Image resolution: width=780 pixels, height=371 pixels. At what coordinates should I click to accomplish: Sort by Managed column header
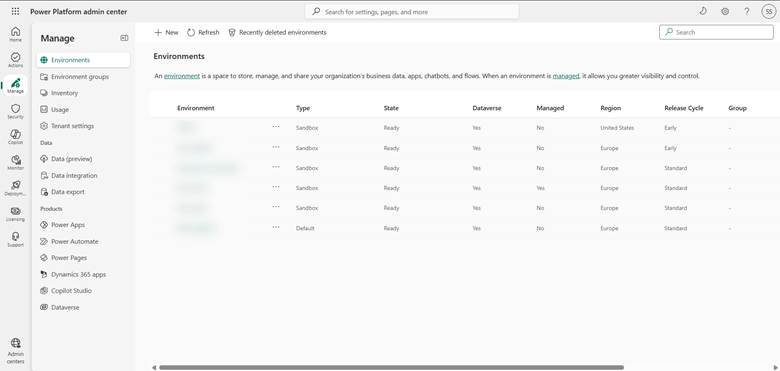pyautogui.click(x=550, y=108)
